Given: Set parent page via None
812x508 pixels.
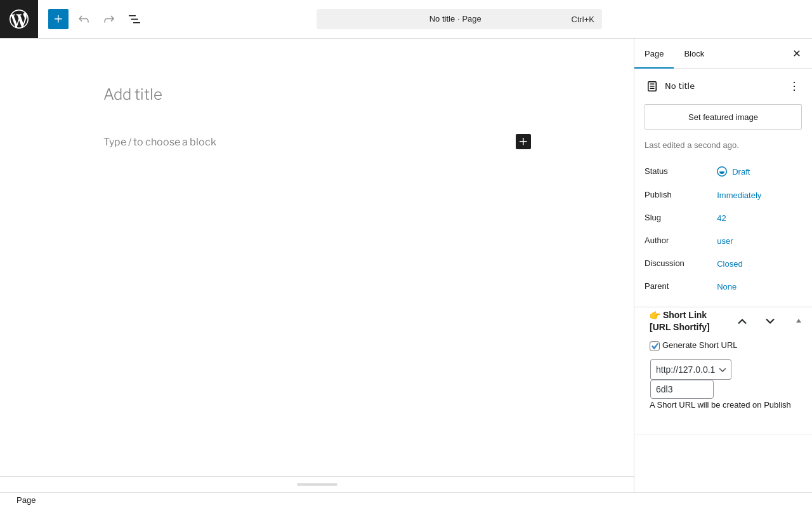Looking at the screenshot, I should (x=727, y=286).
